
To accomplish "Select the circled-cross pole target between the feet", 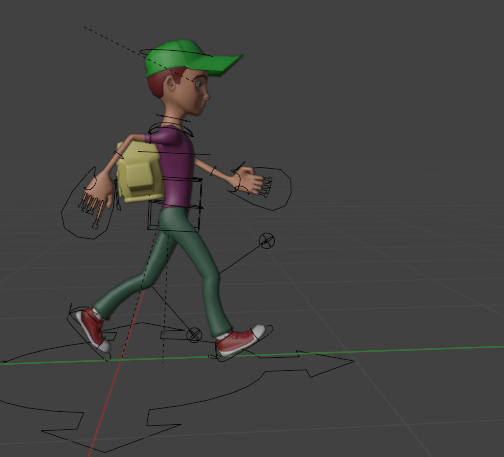I will coord(194,335).
